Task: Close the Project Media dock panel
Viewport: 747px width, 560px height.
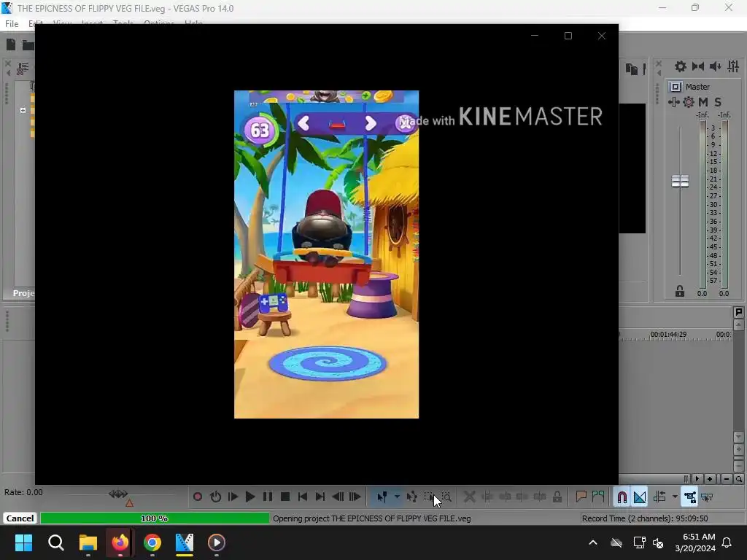Action: pyautogui.click(x=7, y=63)
